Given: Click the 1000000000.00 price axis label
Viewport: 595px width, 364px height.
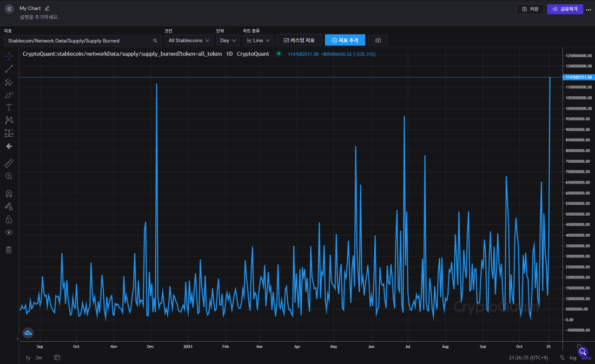Looking at the screenshot, I should pyautogui.click(x=578, y=109).
